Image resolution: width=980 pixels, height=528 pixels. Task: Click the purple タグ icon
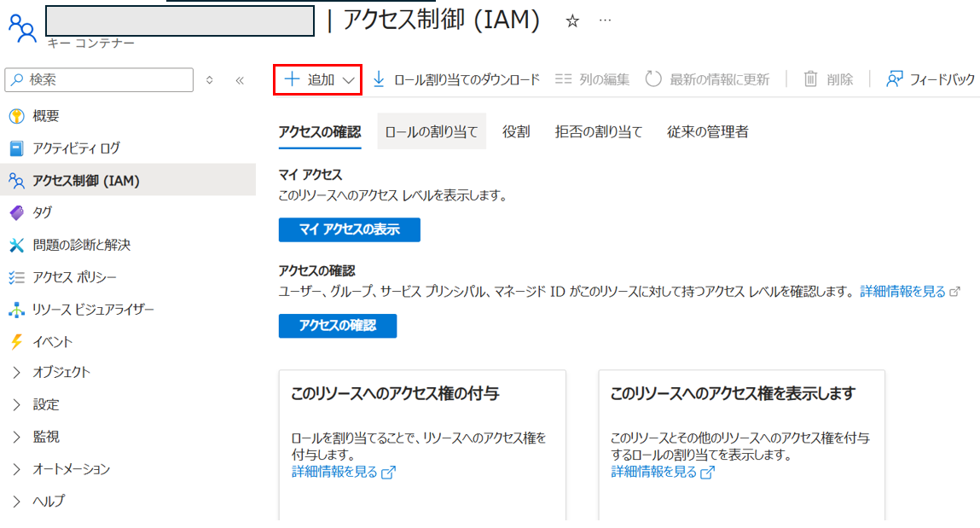pyautogui.click(x=17, y=213)
